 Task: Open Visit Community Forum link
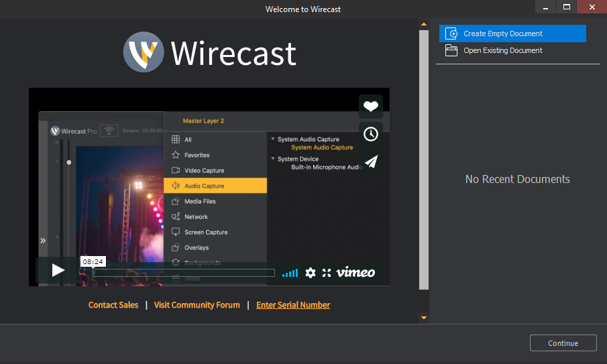(x=197, y=305)
